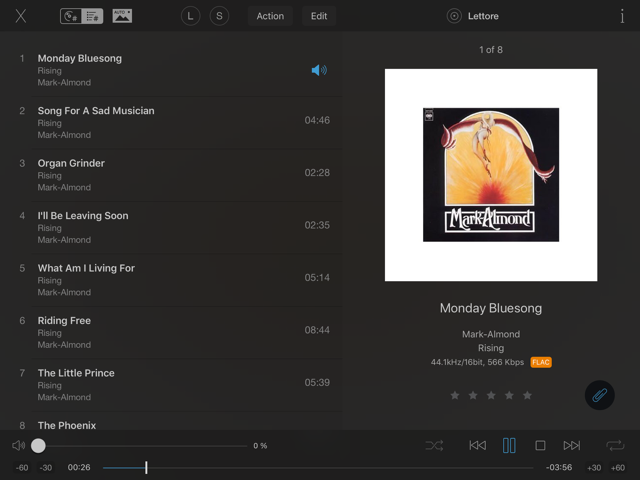Rate the song one star
The height and width of the screenshot is (480, 640).
(455, 395)
